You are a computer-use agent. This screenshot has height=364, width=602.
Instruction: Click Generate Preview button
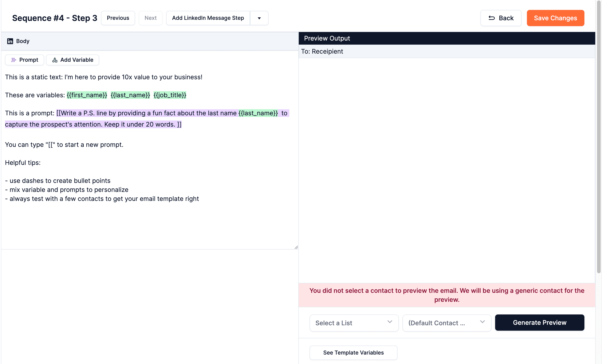click(540, 323)
